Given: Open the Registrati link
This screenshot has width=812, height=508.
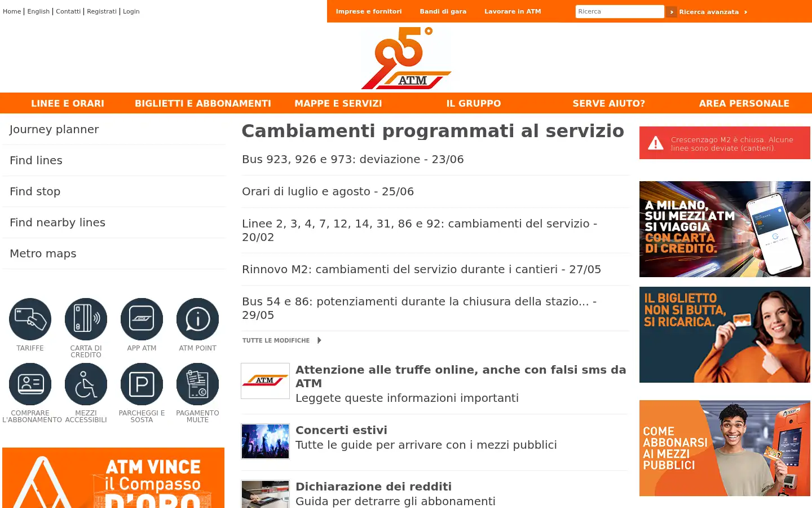Looking at the screenshot, I should (101, 11).
